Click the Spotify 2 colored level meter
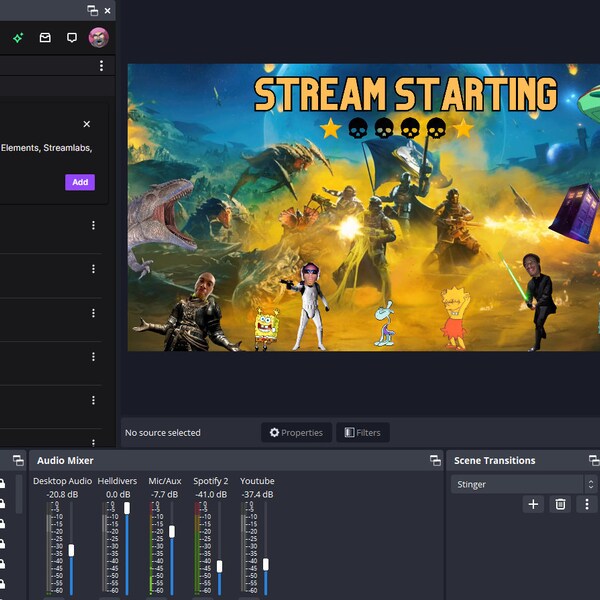 tap(197, 548)
